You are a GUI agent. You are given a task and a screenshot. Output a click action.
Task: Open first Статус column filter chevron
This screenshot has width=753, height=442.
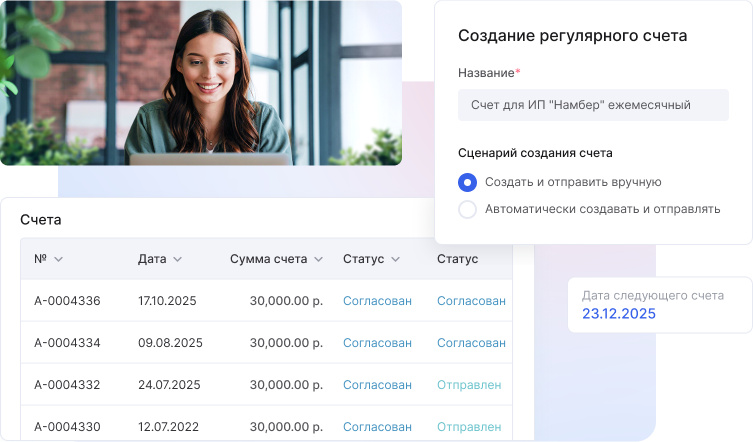point(395,260)
